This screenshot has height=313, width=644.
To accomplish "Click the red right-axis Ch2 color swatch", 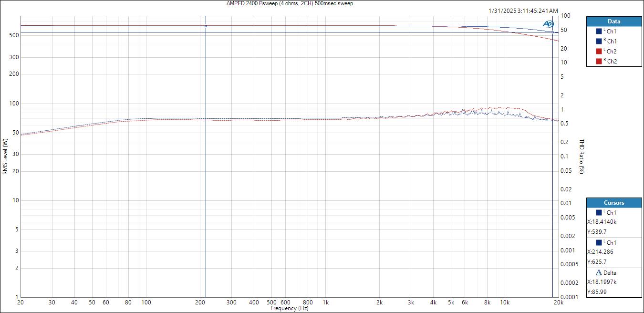I will point(599,62).
